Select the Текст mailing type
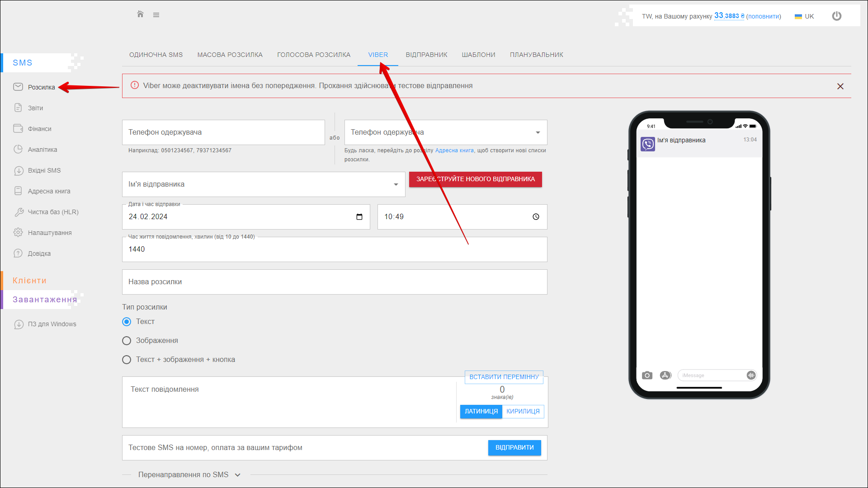 [127, 322]
